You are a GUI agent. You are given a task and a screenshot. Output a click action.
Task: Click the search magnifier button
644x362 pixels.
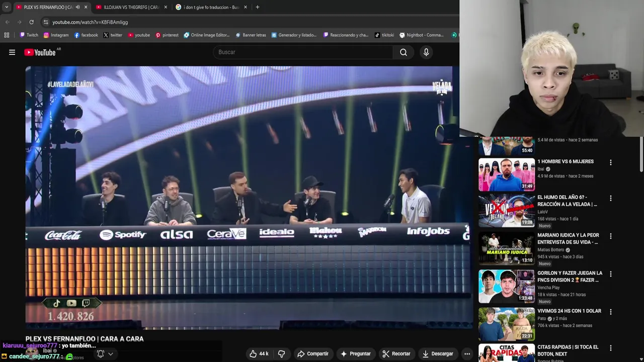click(x=404, y=52)
